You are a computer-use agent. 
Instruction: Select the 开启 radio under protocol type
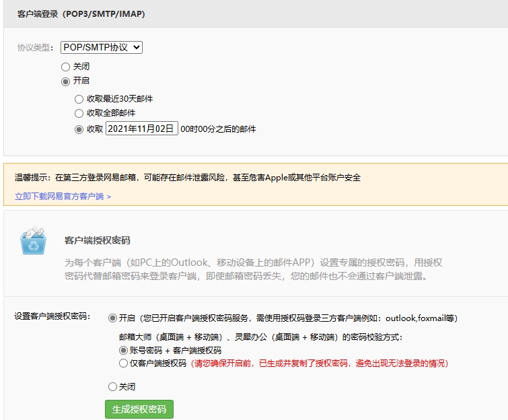point(65,81)
